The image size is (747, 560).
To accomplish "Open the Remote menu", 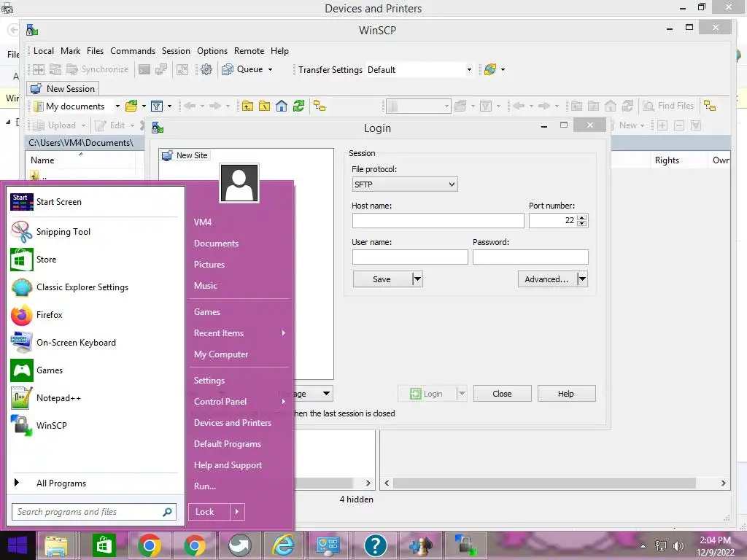I will (249, 51).
